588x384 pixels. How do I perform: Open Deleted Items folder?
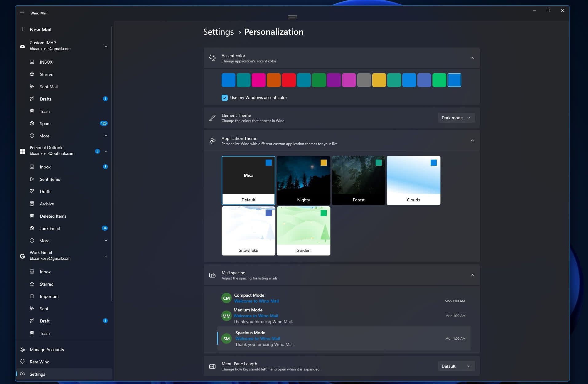53,216
